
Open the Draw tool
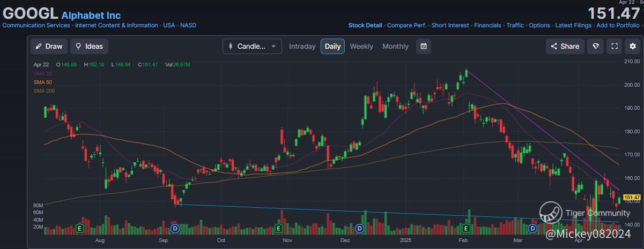click(x=48, y=46)
